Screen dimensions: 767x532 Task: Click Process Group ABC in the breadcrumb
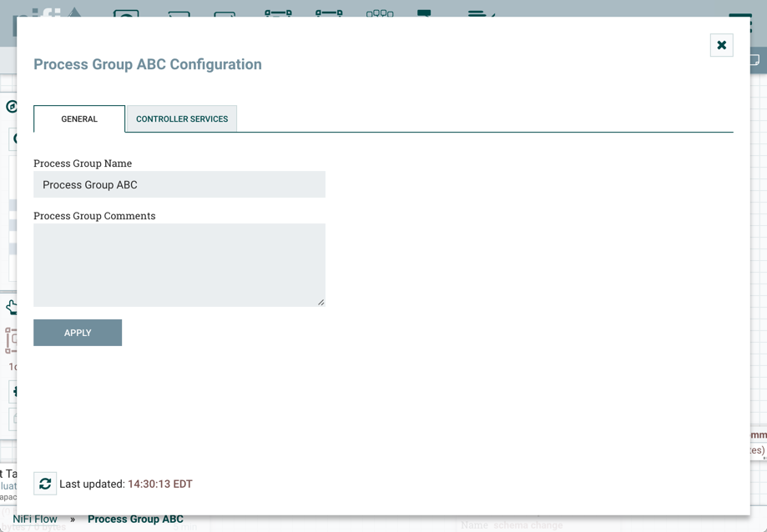pyautogui.click(x=135, y=519)
